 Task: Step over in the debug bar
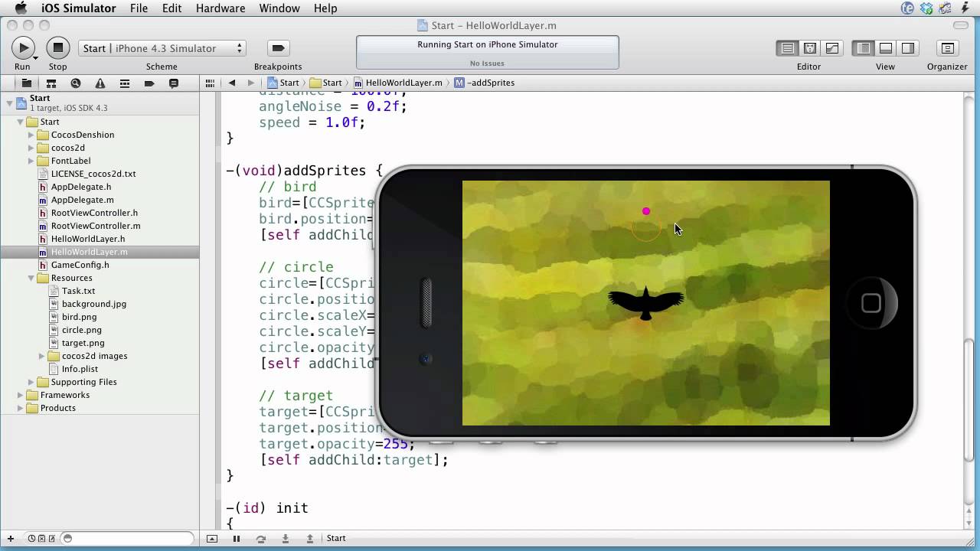coord(261,539)
